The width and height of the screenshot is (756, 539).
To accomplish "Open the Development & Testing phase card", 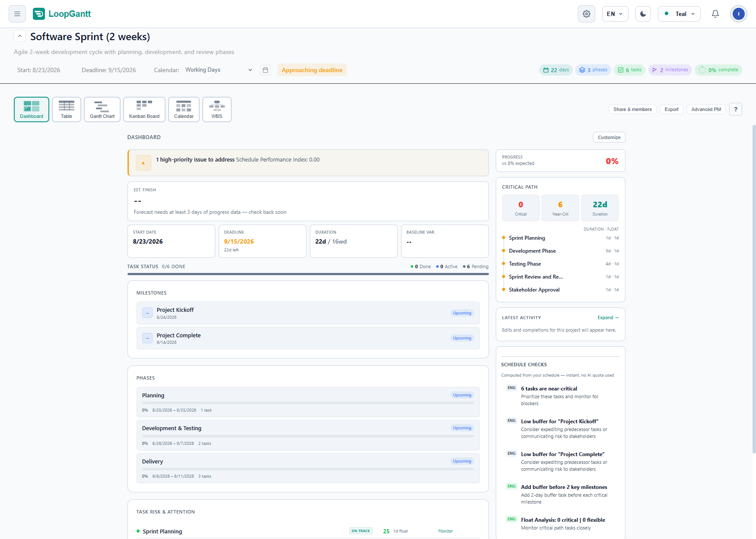I will pyautogui.click(x=308, y=435).
